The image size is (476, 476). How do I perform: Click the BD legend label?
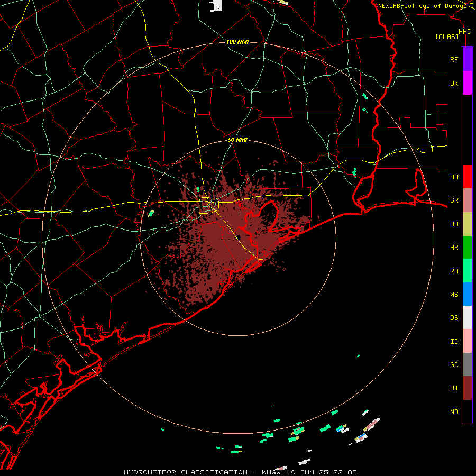(454, 224)
